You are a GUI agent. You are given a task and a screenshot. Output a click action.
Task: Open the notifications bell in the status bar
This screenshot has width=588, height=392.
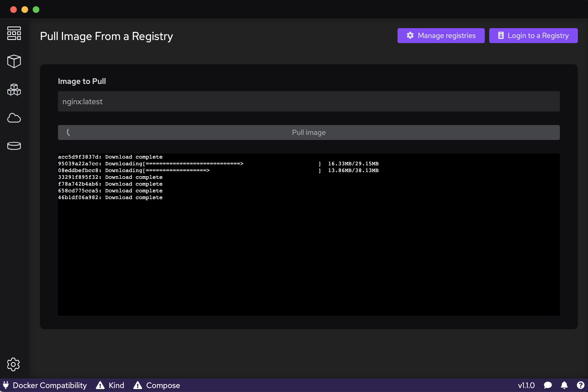click(564, 385)
